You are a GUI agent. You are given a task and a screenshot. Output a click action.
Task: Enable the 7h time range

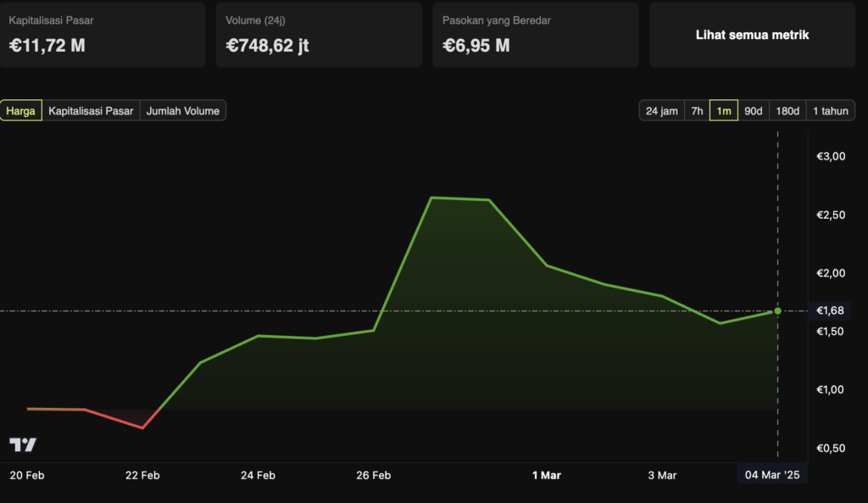point(696,110)
